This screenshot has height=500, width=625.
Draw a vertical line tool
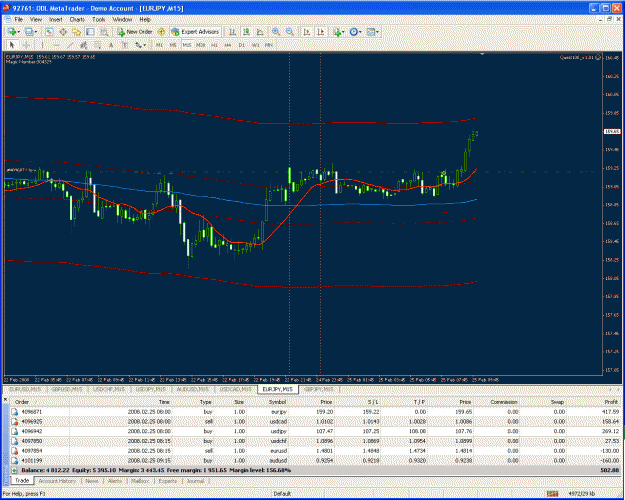click(43, 45)
